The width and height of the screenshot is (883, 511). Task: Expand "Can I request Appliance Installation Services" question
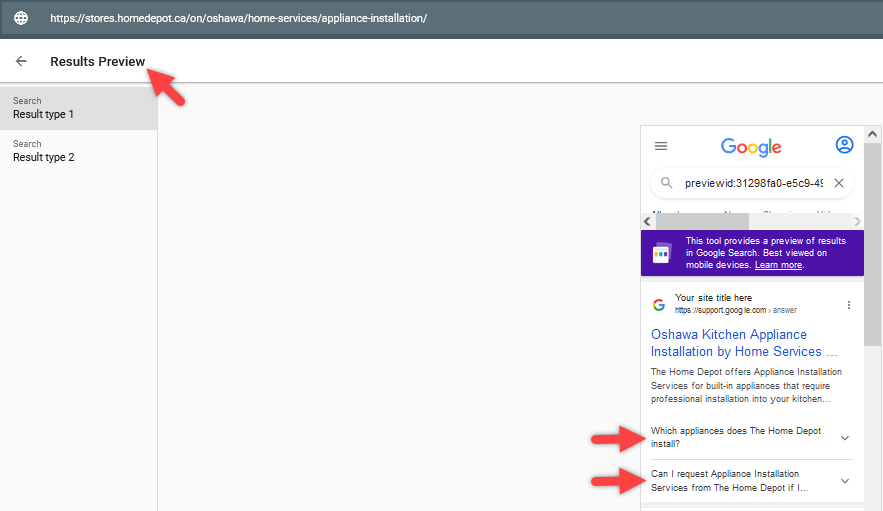pos(844,481)
